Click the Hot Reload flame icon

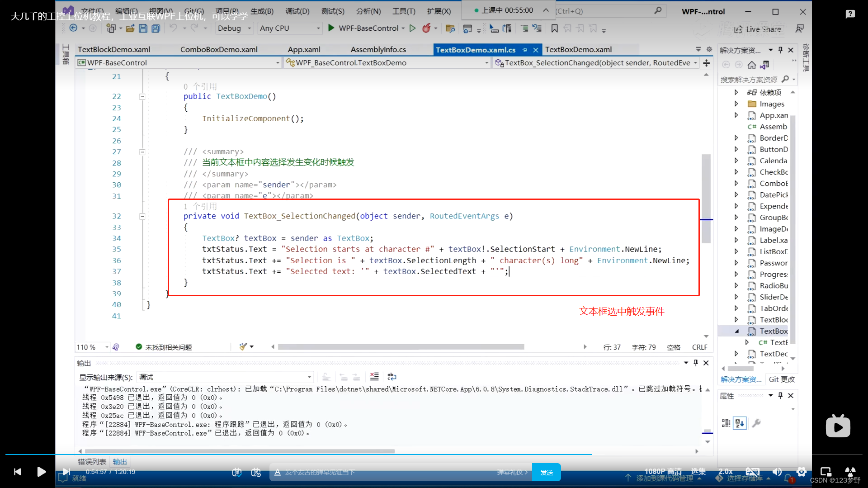click(426, 28)
